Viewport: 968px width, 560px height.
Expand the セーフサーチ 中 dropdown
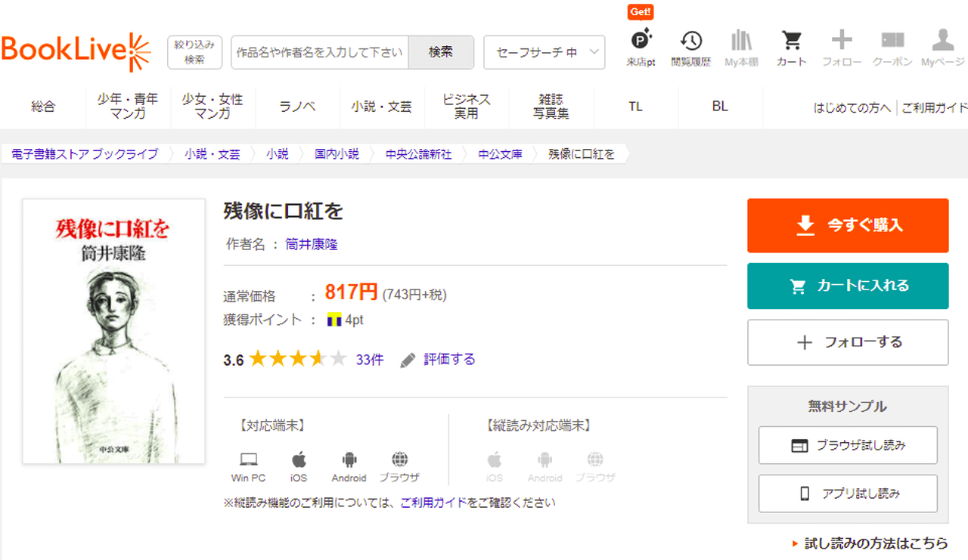coord(544,52)
